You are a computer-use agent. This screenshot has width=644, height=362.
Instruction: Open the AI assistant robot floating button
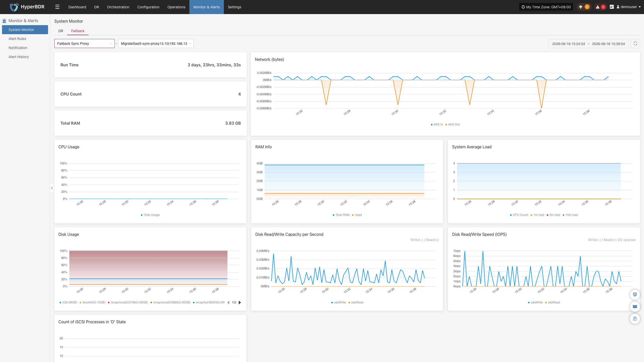tap(635, 294)
